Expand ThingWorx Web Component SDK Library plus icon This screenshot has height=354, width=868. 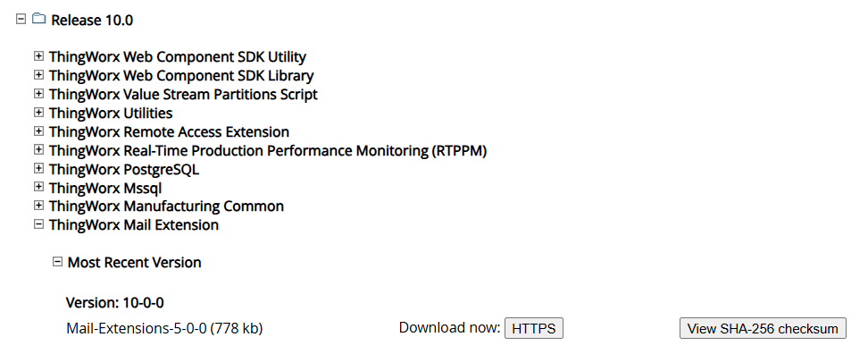[x=38, y=74]
